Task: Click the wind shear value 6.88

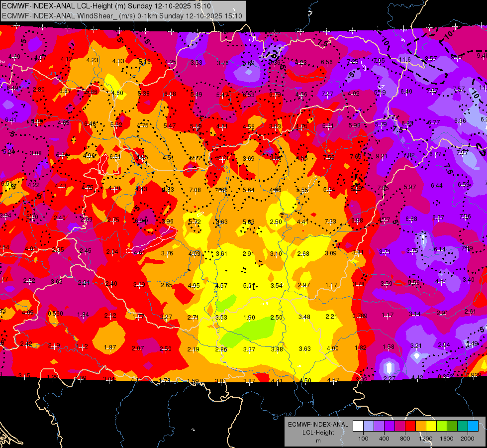Action: [411, 219]
